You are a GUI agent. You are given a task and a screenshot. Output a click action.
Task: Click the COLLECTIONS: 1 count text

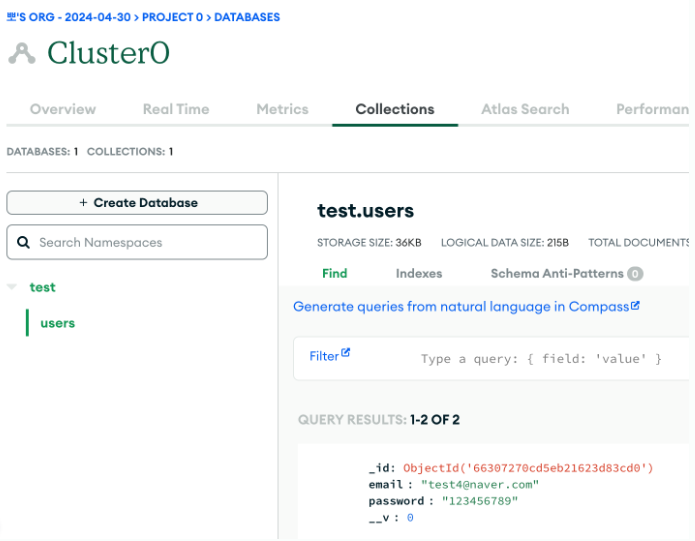point(130,152)
